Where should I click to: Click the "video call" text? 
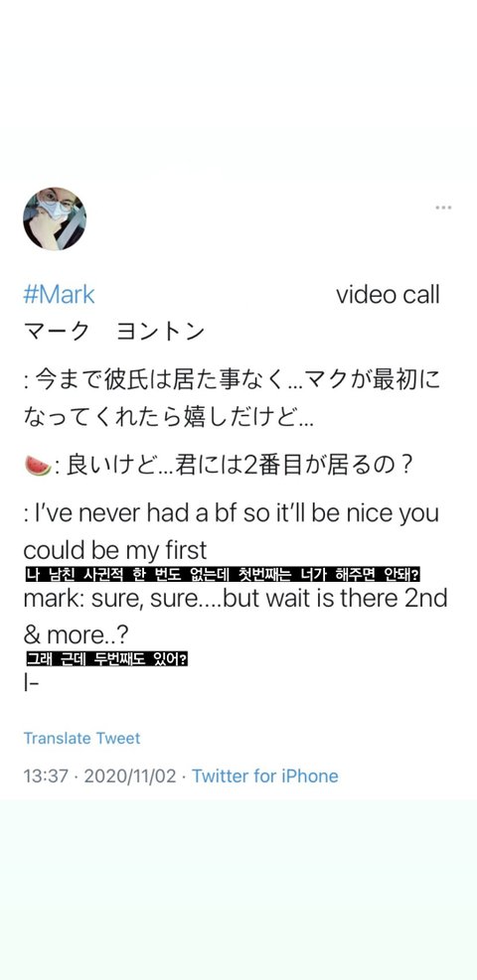pos(388,294)
